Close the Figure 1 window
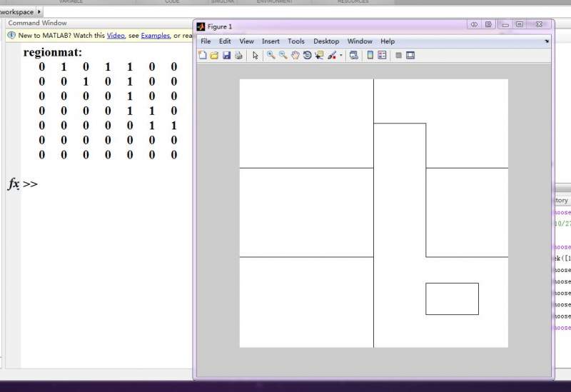571x392 pixels. coord(540,24)
